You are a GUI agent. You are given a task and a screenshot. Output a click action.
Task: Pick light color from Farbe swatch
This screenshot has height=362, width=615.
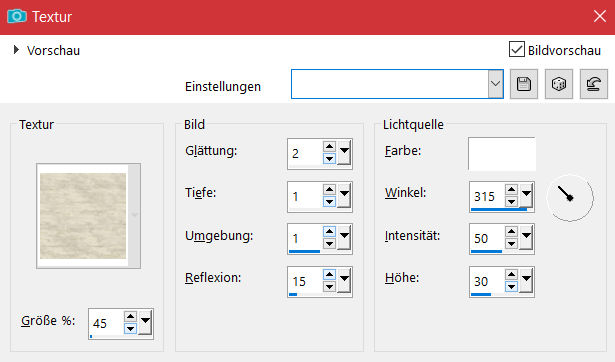pyautogui.click(x=502, y=153)
